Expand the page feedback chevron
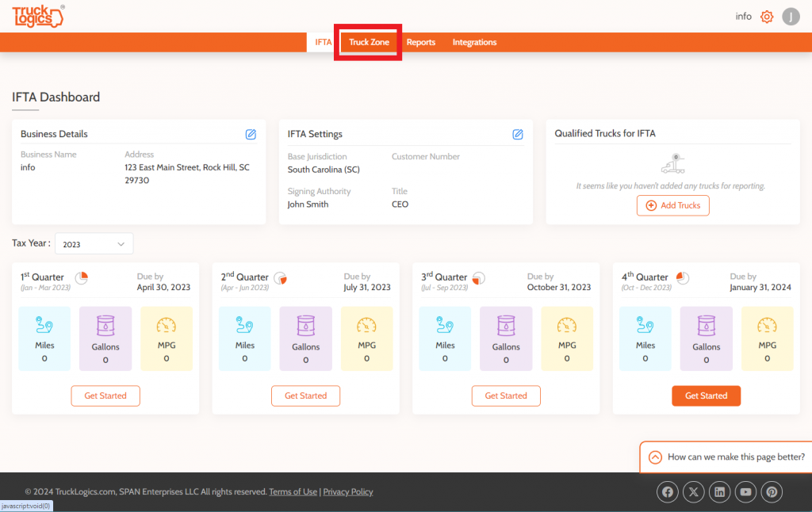The image size is (812, 512). 655,457
